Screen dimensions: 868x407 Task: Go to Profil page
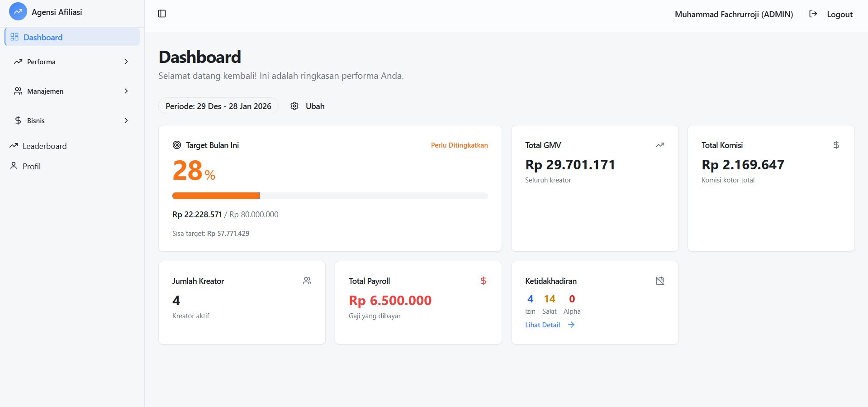click(x=32, y=166)
